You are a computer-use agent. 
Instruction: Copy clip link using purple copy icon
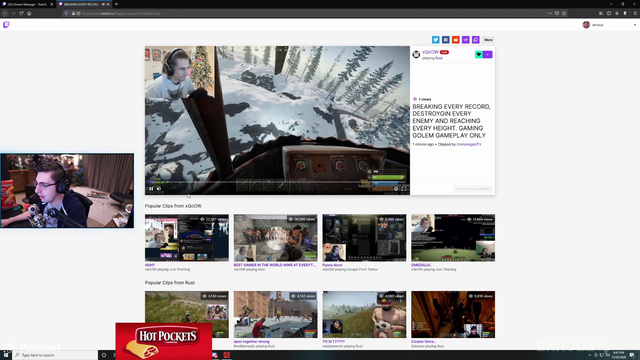point(476,40)
